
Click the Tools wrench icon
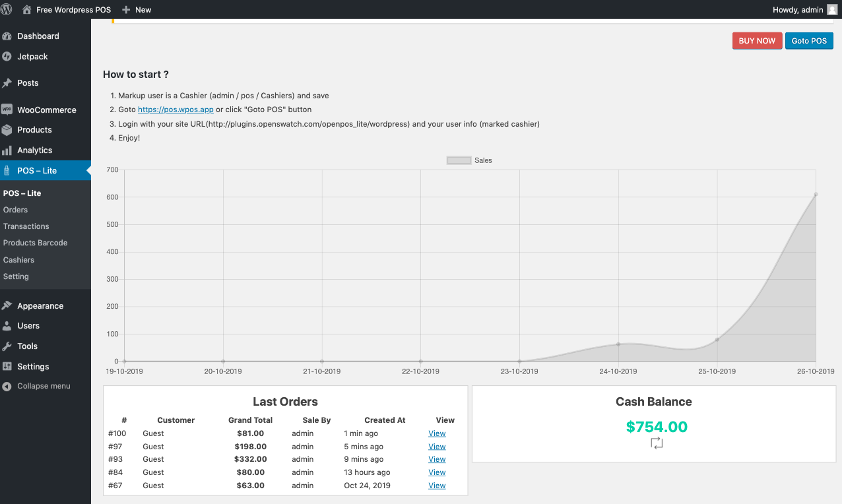(7, 346)
